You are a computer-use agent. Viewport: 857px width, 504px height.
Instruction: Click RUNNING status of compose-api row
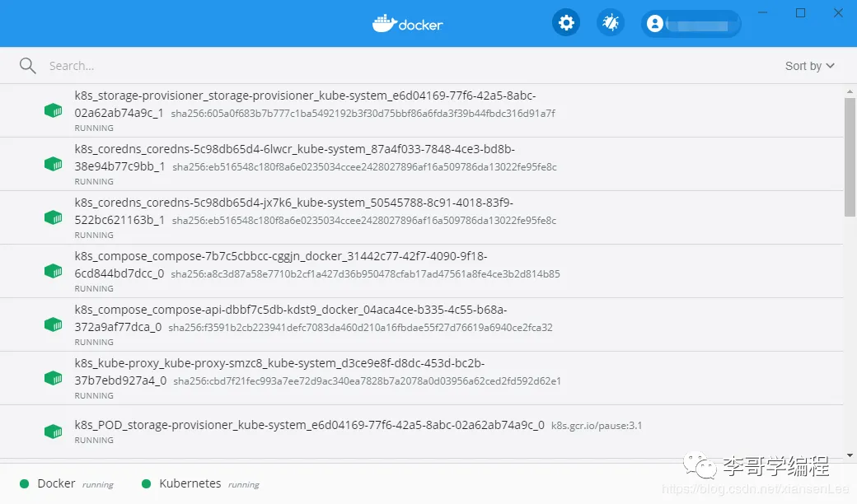[94, 342]
